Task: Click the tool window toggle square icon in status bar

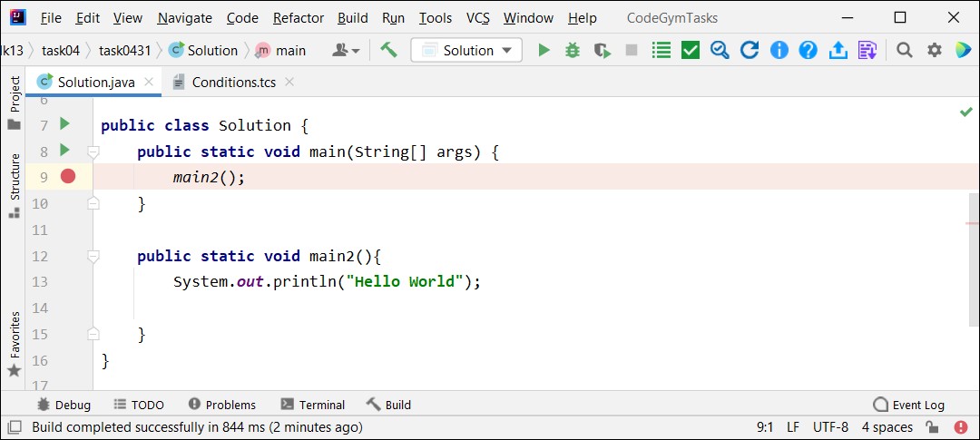Action: pos(14,427)
